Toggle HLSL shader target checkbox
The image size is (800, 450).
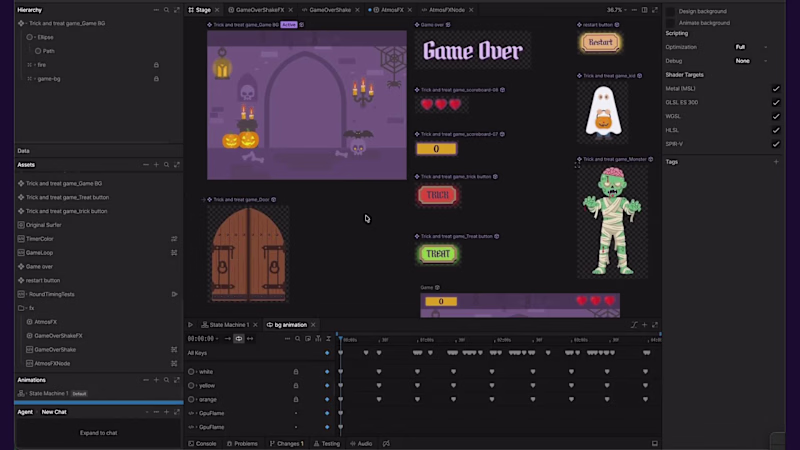776,130
